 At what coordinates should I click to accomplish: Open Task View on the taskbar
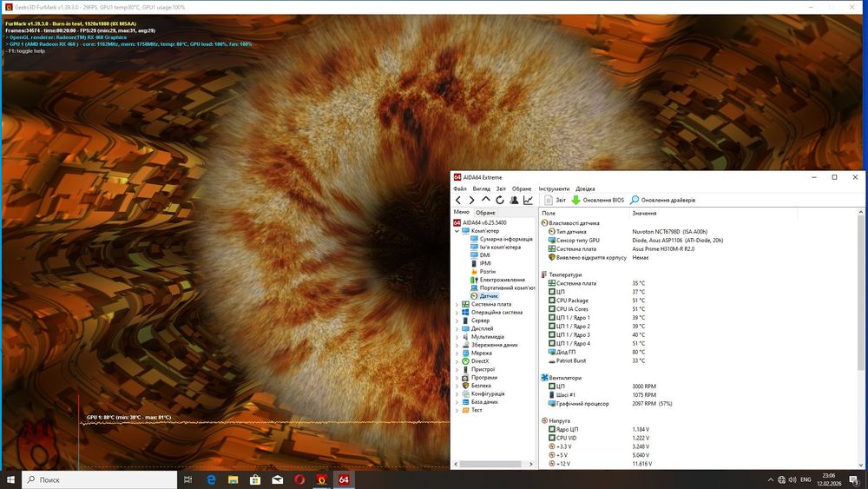(188, 479)
